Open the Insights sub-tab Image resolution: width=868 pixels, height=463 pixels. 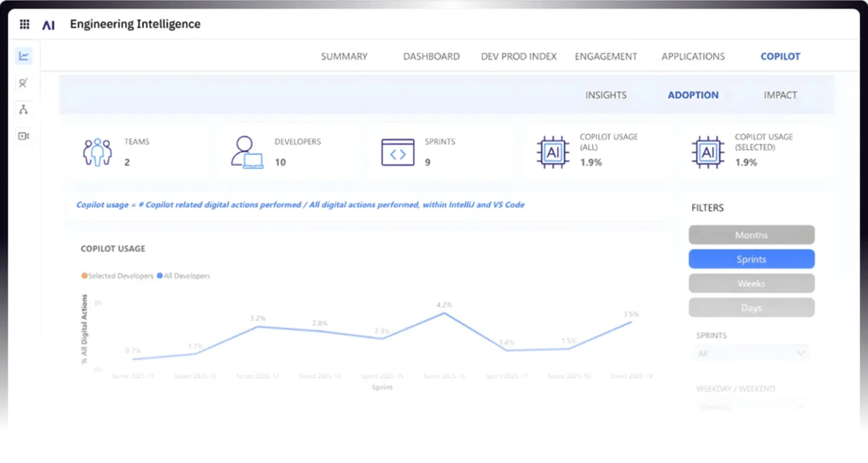606,95
